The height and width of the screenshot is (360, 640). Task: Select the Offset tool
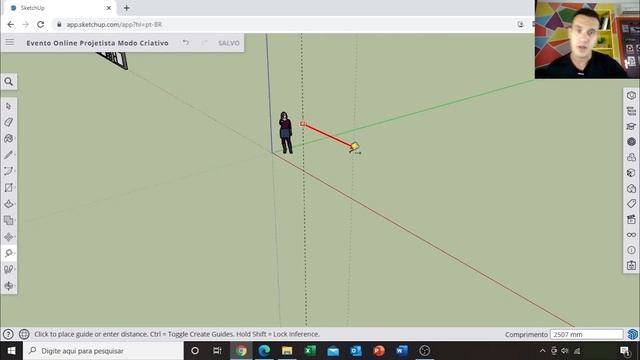pyautogui.click(x=9, y=220)
